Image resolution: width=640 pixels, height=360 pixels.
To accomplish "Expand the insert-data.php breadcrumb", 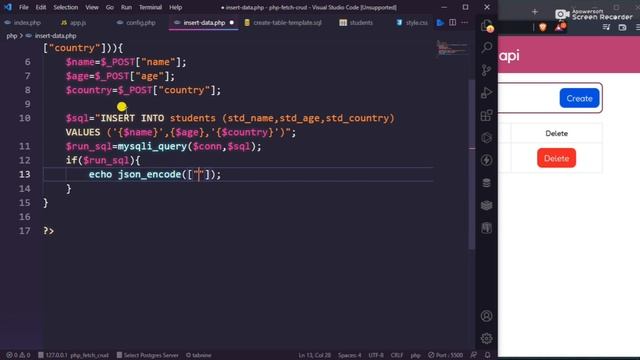I will pyautogui.click(x=55, y=36).
